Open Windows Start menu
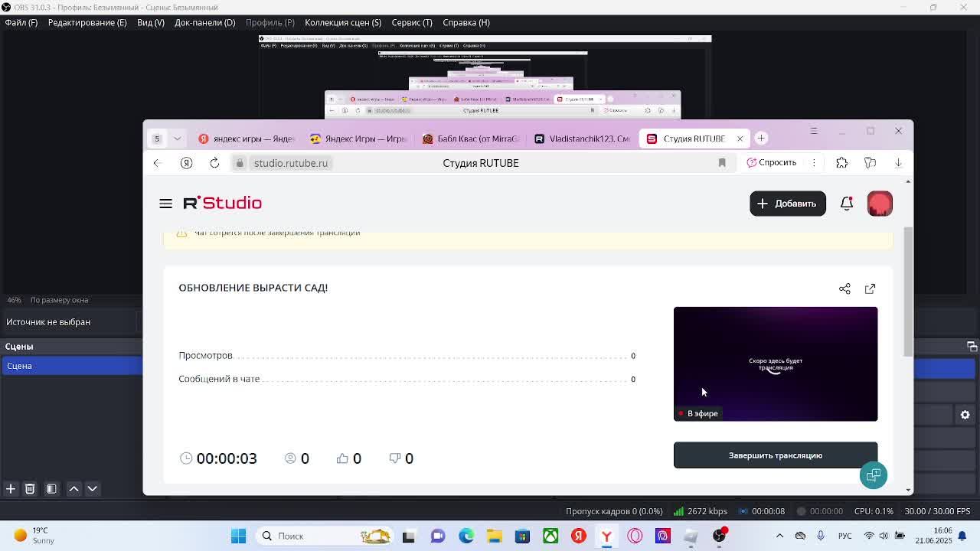 point(238,536)
